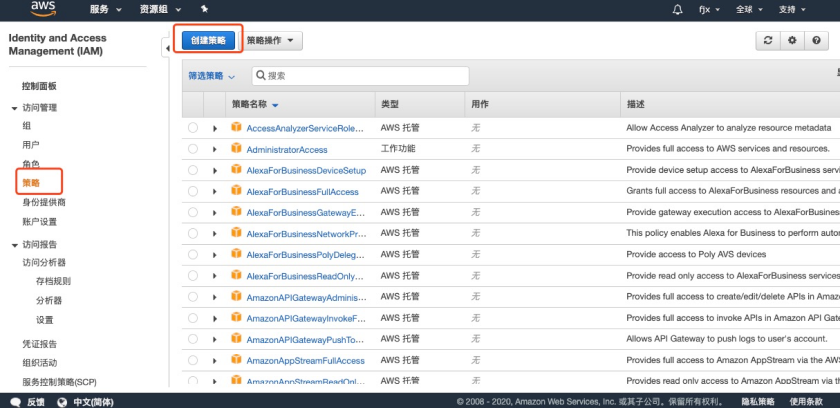The image size is (840, 408).
Task: Select the AlexaForBusinessGatewayE radio button
Action: point(193,212)
